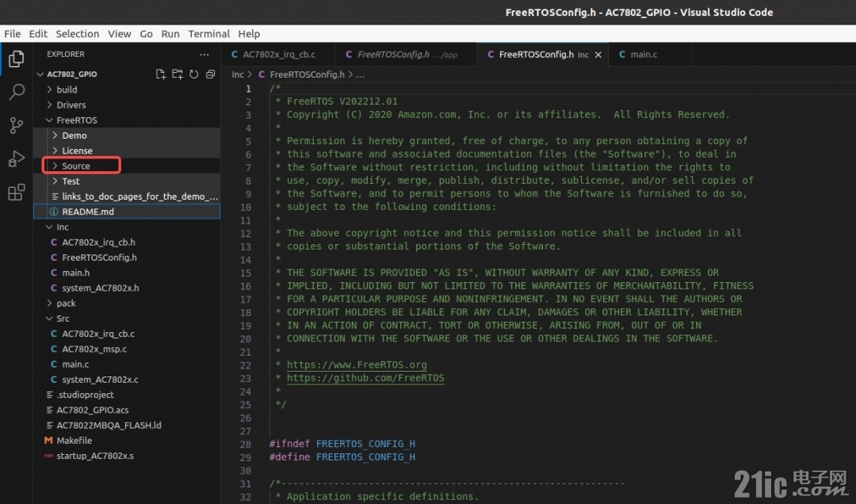Expand the Source folder
856x504 pixels.
(x=55, y=166)
